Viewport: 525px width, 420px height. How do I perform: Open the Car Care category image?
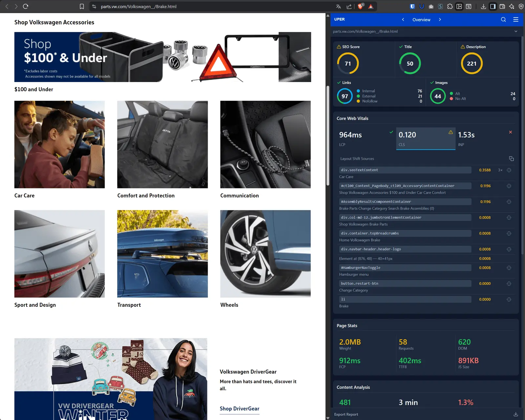click(59, 144)
